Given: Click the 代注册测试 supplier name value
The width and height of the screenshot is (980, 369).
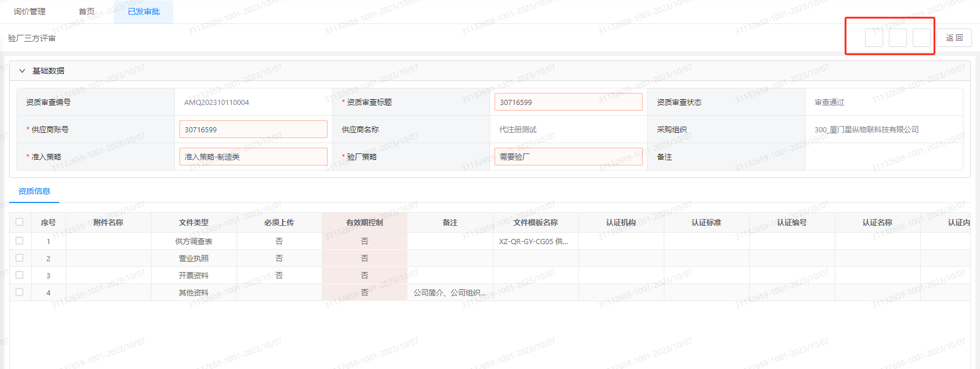Looking at the screenshot, I should click(518, 129).
